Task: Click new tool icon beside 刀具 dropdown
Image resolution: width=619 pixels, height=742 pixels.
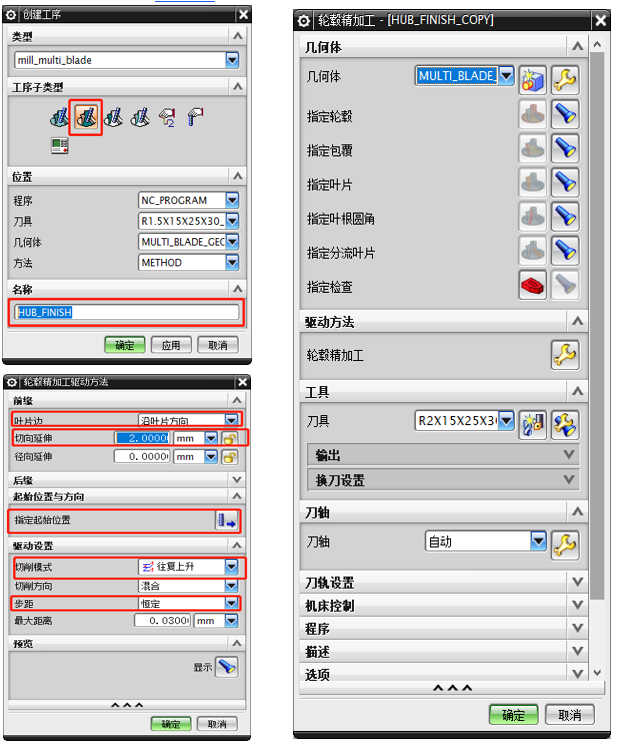Action: tap(532, 424)
